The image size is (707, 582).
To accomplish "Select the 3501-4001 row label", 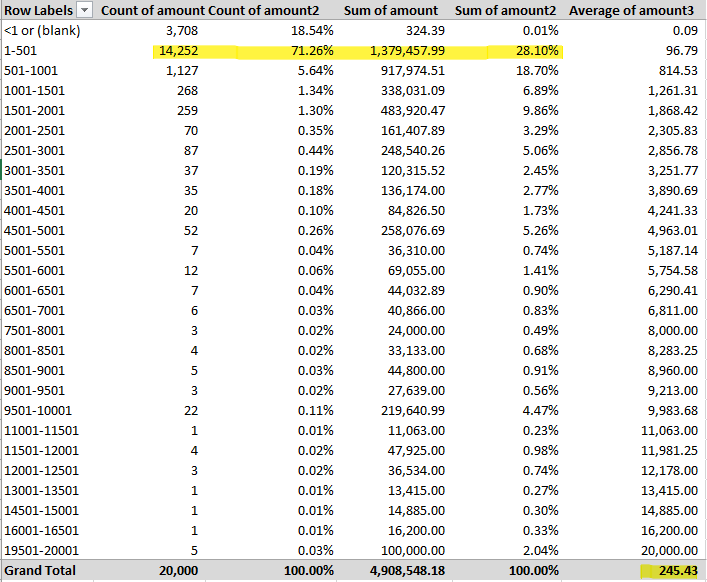I will coord(34,191).
